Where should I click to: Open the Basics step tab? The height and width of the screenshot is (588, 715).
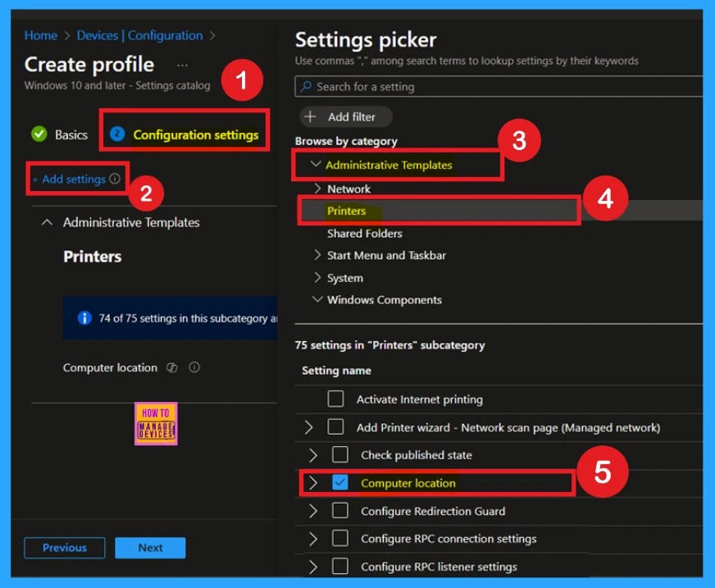pos(59,134)
